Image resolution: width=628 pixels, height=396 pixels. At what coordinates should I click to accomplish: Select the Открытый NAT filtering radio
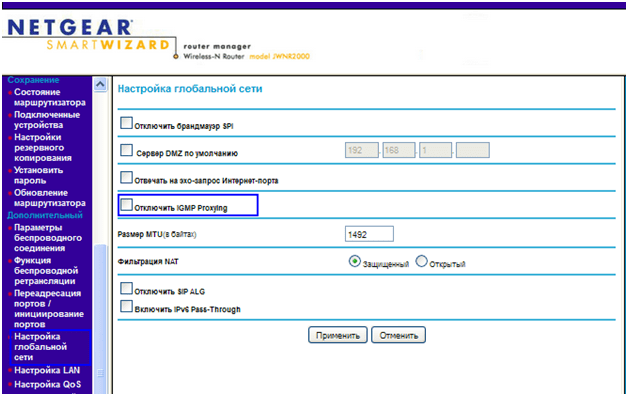[421, 261]
